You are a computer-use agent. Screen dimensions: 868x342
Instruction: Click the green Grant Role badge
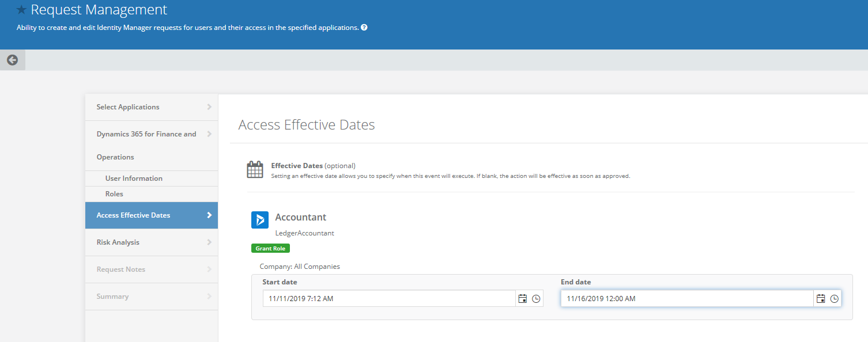(x=270, y=249)
